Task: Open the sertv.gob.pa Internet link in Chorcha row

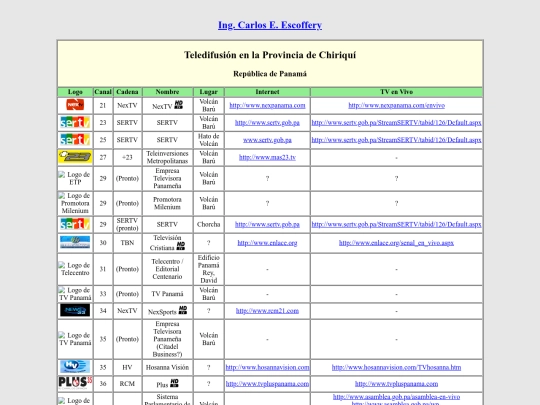Action: coord(267,225)
